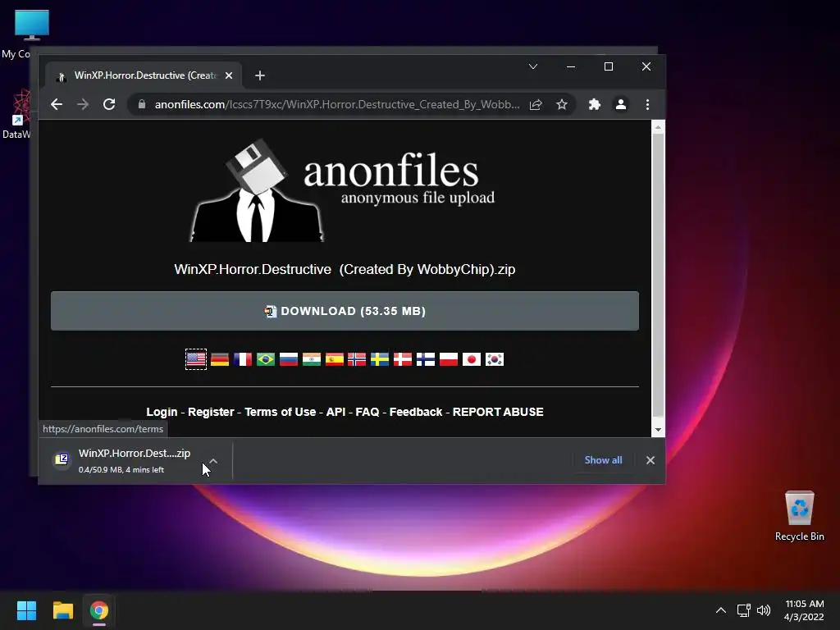
Task: Open the network tray icon
Action: click(x=743, y=610)
